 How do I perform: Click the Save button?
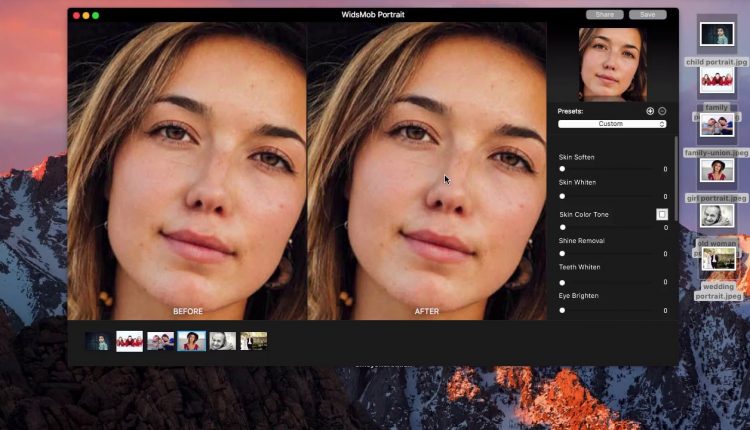click(648, 15)
